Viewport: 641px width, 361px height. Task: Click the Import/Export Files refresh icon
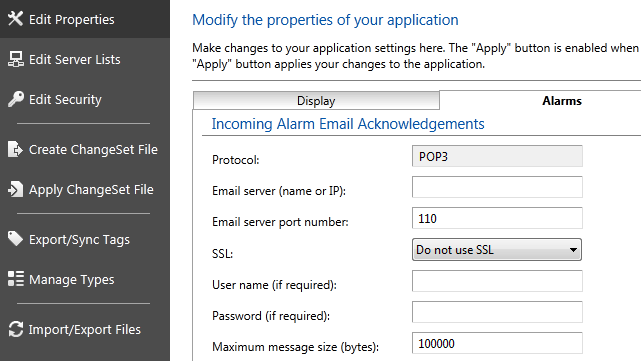point(16,329)
